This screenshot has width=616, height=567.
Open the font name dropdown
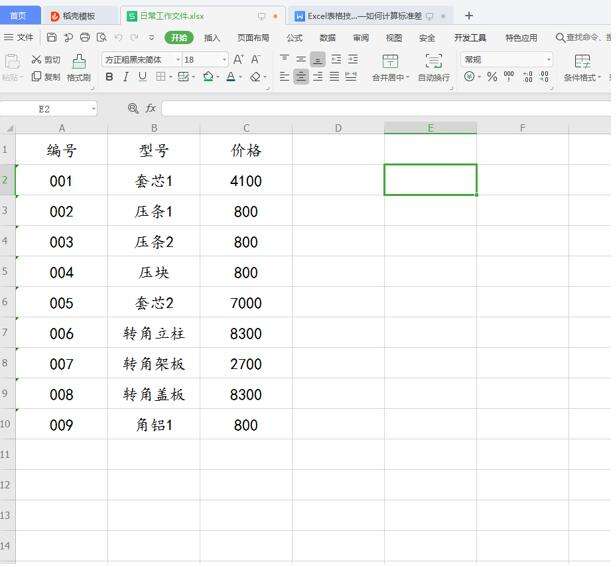(139, 60)
